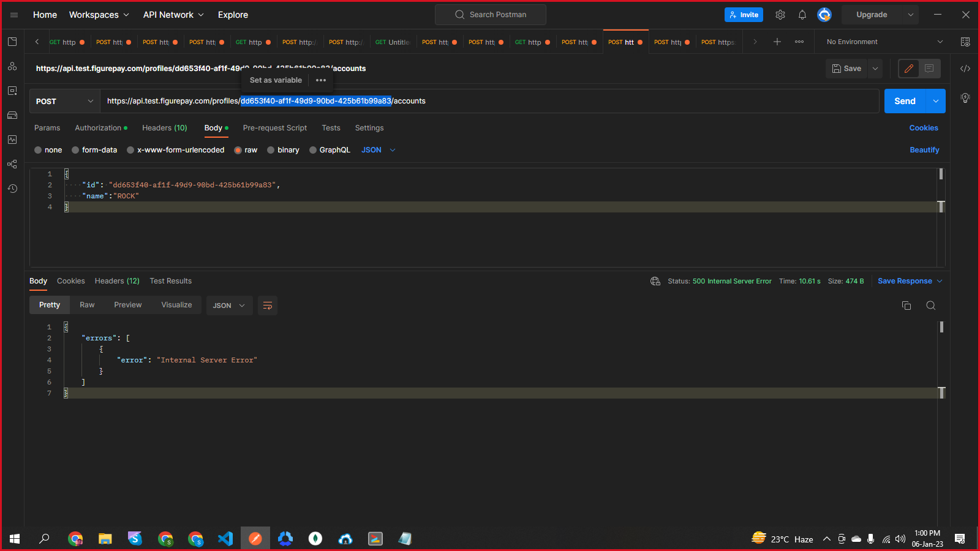Click the Beautify link
This screenshot has height=551, width=980.
coord(924,150)
